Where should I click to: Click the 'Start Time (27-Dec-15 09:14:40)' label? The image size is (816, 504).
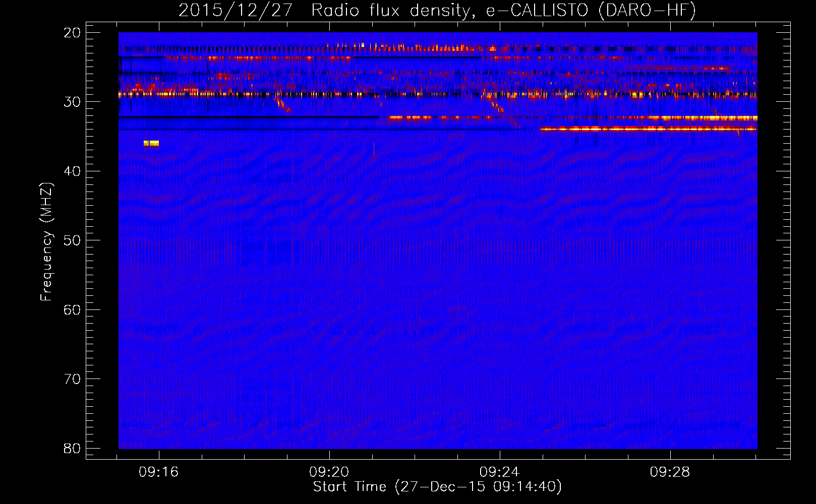pos(437,487)
